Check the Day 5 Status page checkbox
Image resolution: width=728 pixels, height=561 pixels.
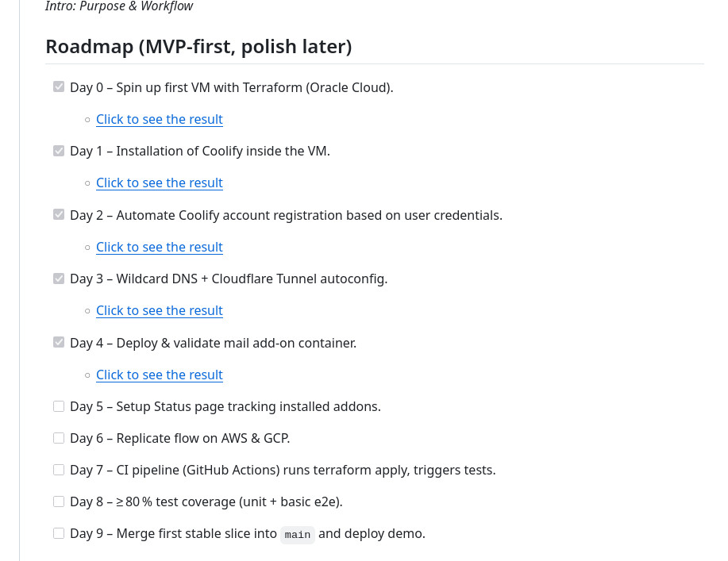pos(59,406)
